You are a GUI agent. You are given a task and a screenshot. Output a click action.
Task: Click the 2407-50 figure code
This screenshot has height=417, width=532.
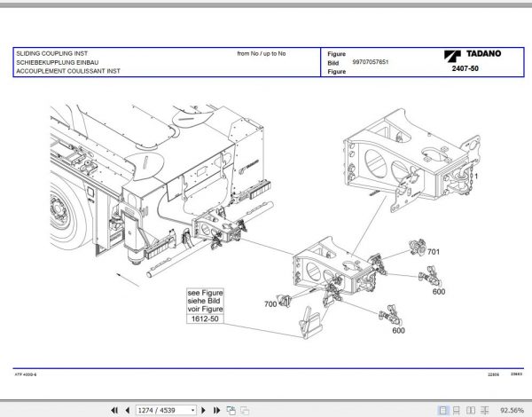465,68
